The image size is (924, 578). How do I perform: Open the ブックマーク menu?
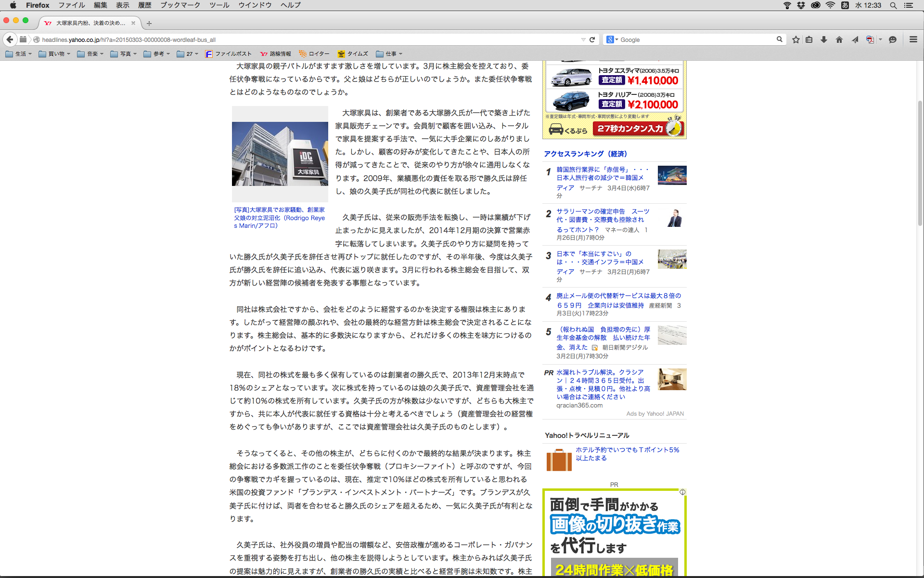point(180,5)
